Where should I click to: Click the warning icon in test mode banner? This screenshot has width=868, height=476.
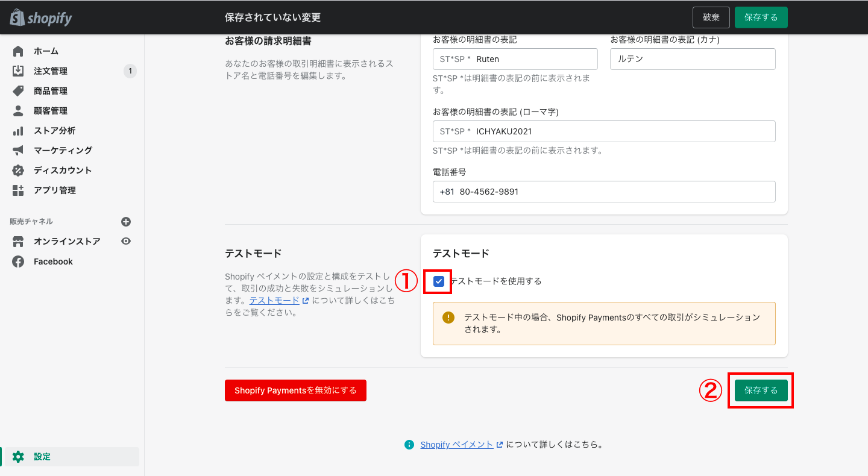pyautogui.click(x=448, y=318)
